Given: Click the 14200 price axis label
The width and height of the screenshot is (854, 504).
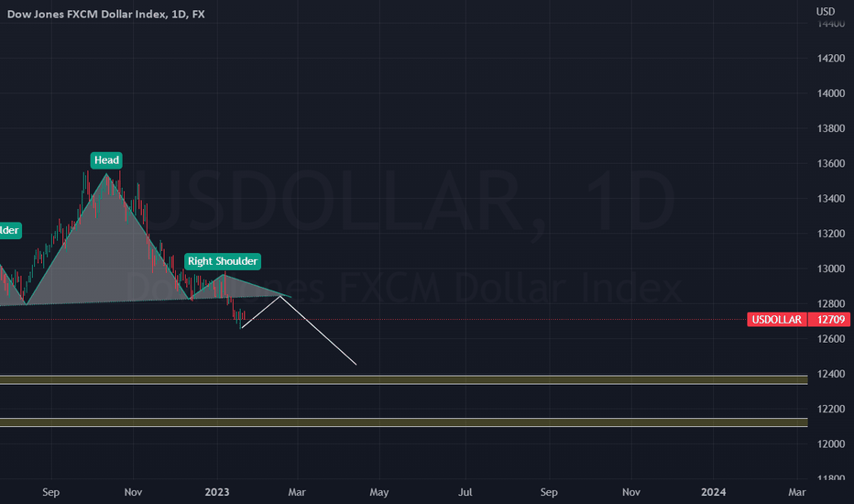Looking at the screenshot, I should point(830,59).
